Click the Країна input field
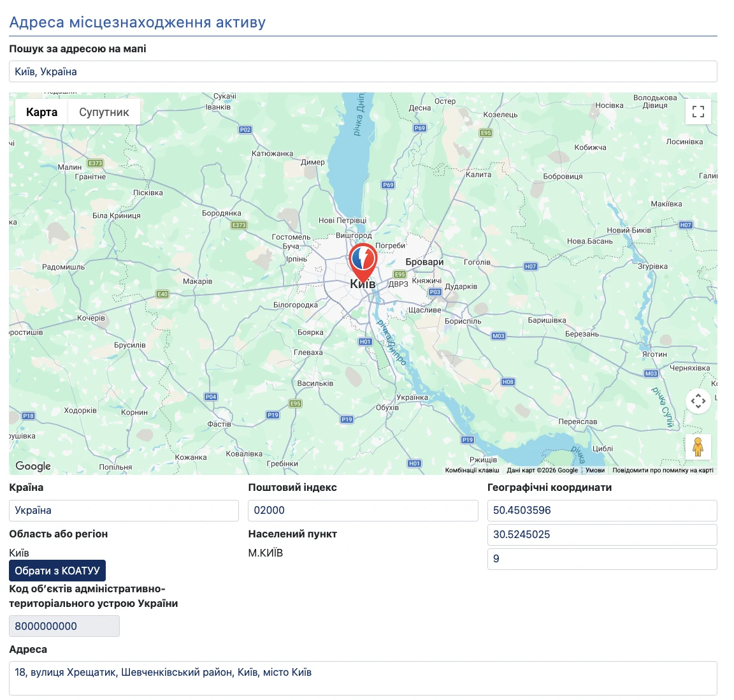The height and width of the screenshot is (700, 734). coord(124,510)
